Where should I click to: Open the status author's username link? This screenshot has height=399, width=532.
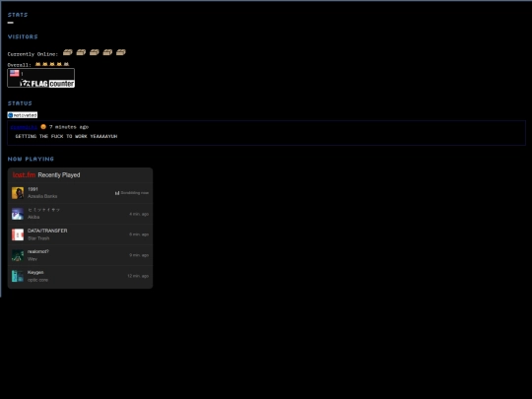click(24, 127)
